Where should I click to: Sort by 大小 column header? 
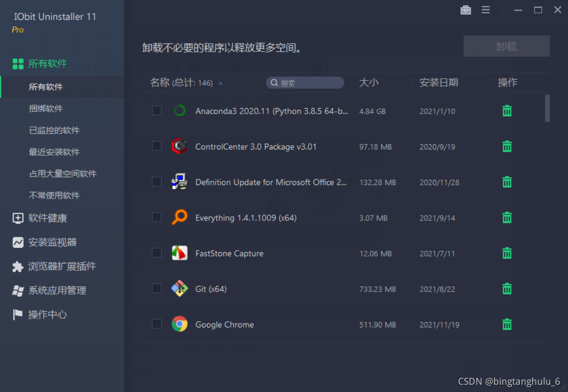[x=369, y=82]
